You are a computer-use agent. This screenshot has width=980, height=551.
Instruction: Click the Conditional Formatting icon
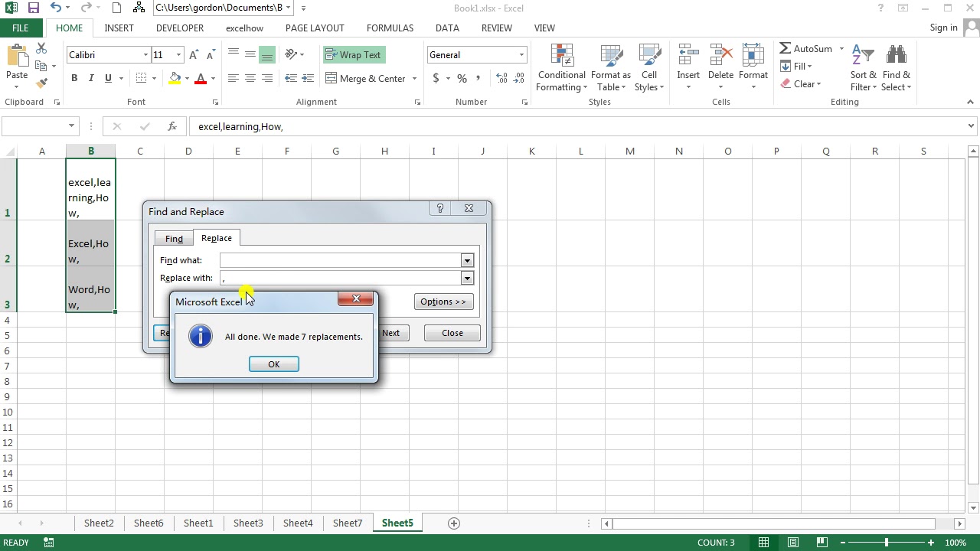tap(561, 69)
